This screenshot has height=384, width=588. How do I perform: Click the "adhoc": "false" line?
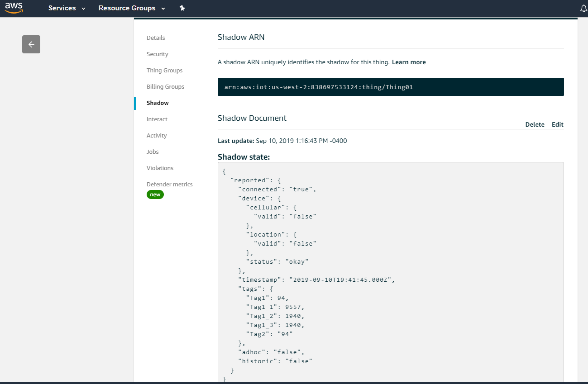click(x=271, y=352)
